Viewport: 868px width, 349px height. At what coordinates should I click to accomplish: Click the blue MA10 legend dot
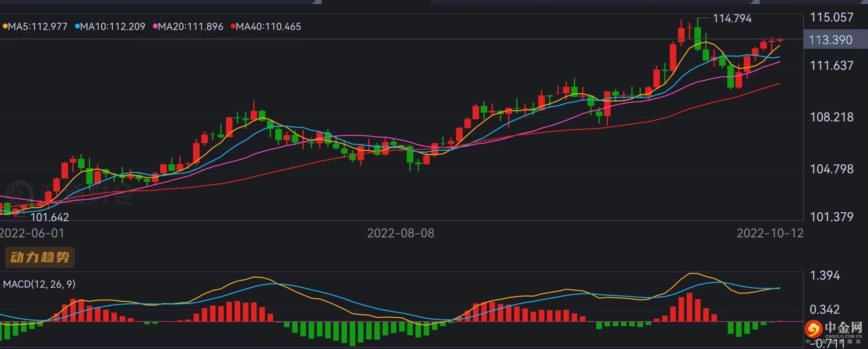coord(77,27)
